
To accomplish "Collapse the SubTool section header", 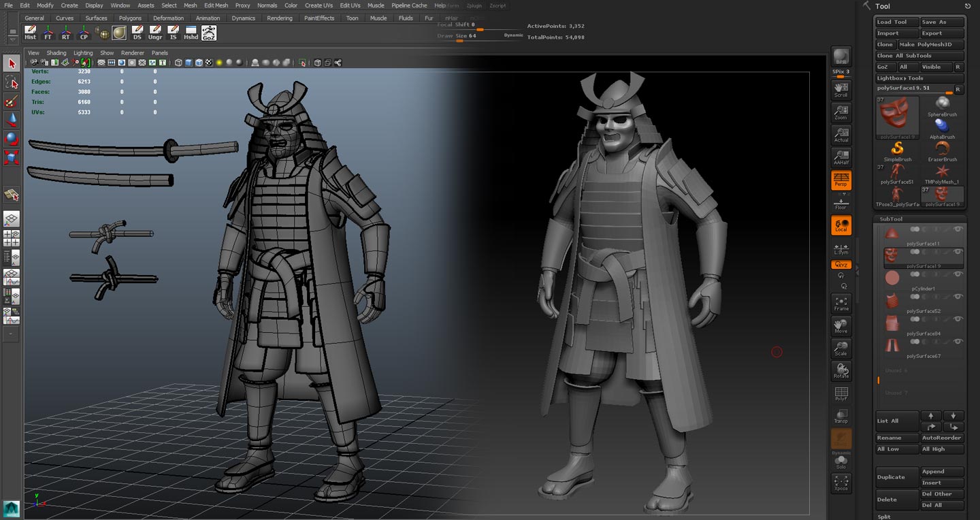I will (891, 219).
